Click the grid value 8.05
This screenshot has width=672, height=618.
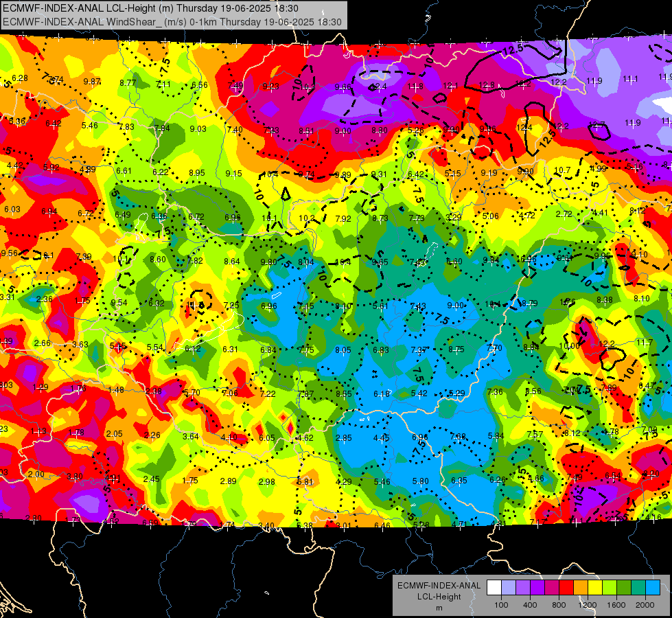343,350
